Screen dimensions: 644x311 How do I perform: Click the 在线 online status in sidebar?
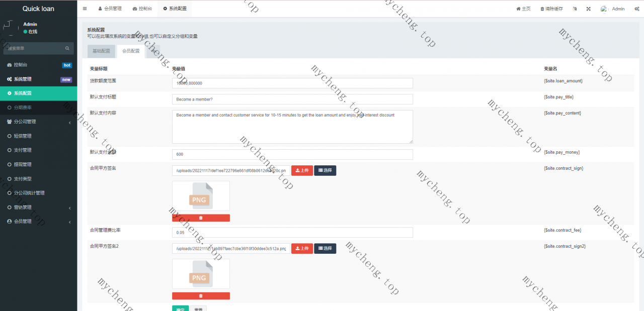point(30,32)
